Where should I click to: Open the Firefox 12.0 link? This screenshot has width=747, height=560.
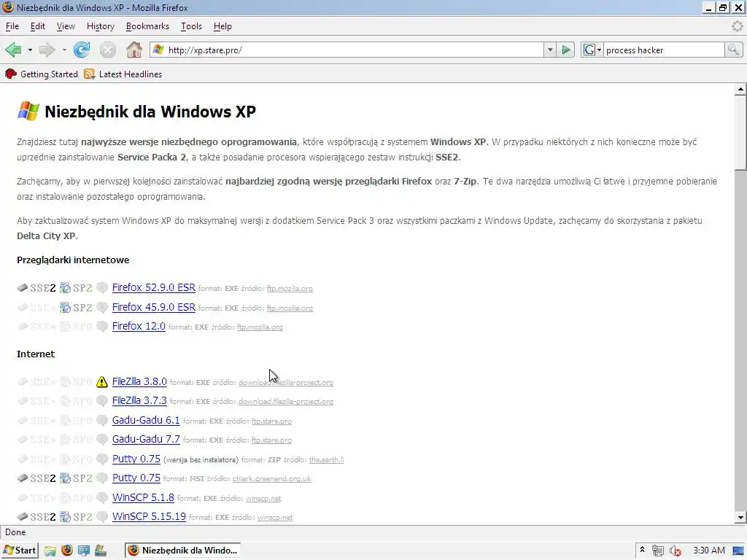[139, 326]
